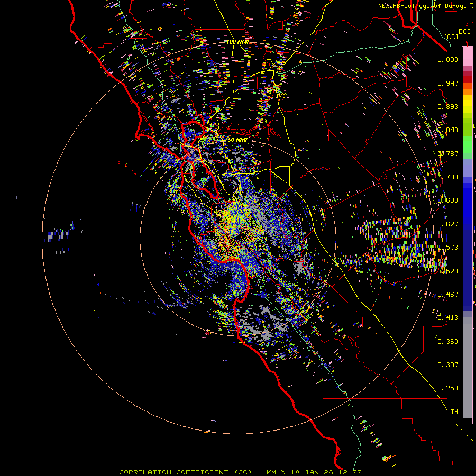Click the 0.947 scale value
476x476 pixels.
(448, 83)
